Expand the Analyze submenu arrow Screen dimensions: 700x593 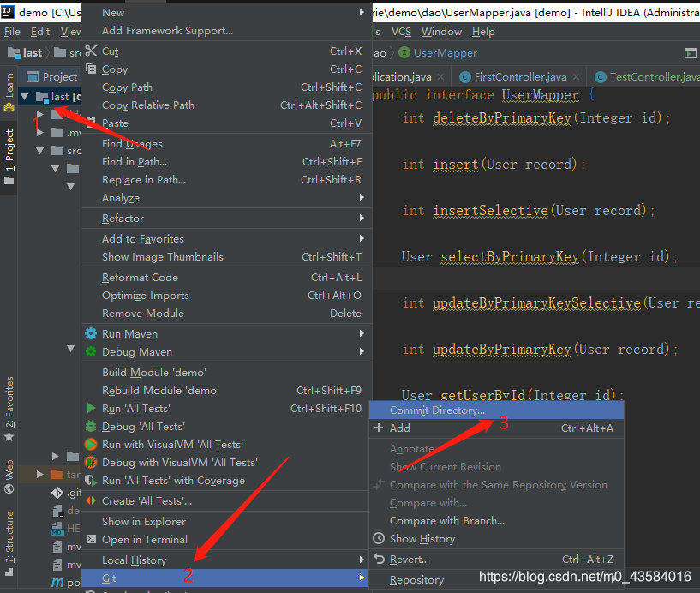[362, 197]
